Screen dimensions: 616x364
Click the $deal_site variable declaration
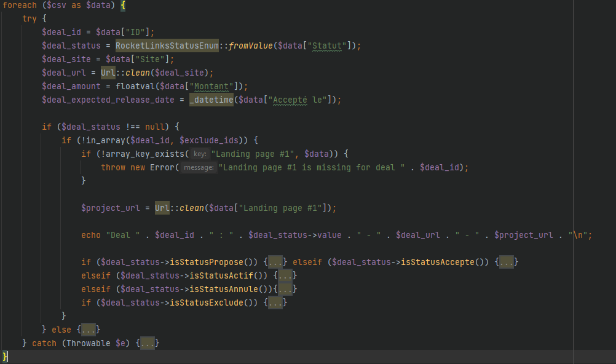(x=66, y=59)
